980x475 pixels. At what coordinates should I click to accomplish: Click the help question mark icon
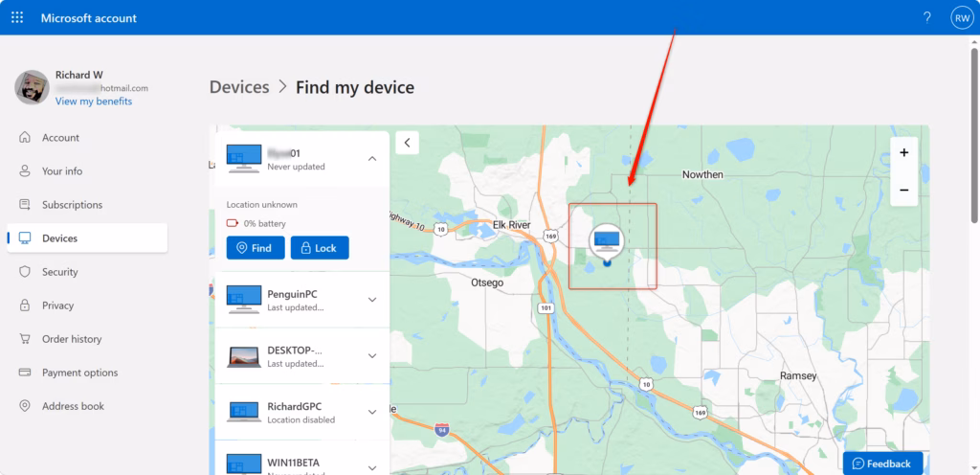point(927,17)
